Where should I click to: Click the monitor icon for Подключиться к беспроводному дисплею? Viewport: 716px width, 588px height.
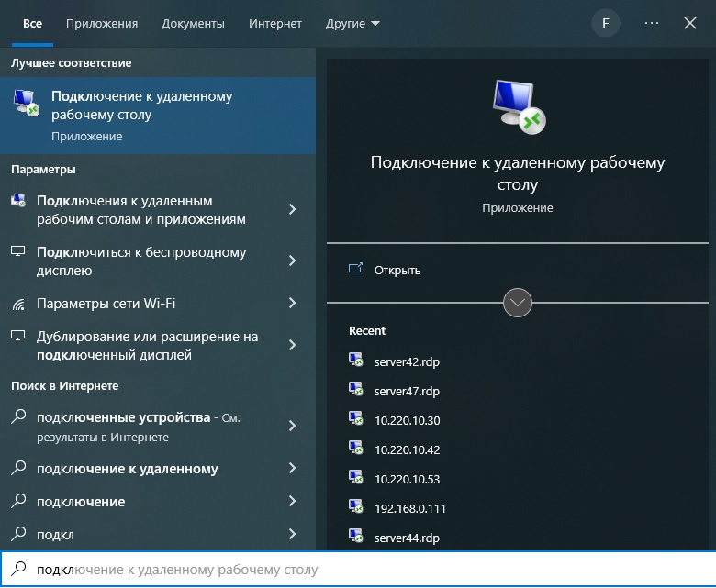18,252
